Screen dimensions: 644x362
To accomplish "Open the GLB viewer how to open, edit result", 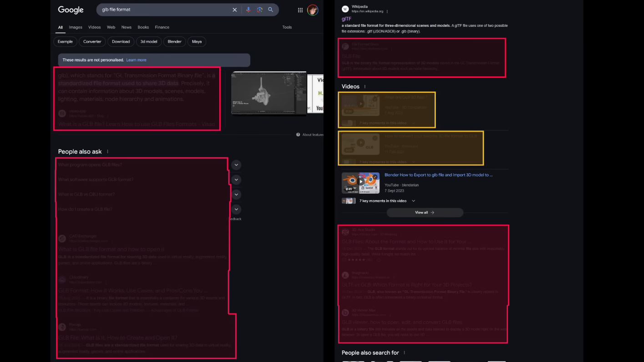I will (402, 322).
